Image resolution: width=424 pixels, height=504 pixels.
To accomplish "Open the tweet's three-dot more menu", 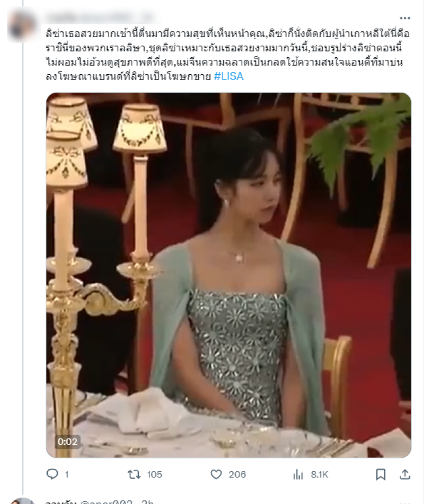I will [x=405, y=18].
